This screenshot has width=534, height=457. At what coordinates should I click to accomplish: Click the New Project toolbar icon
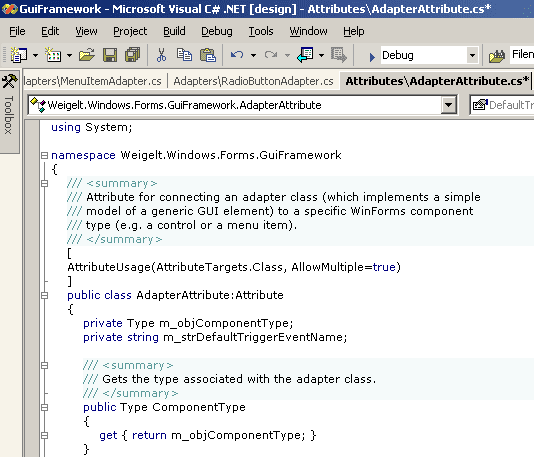[x=19, y=55]
